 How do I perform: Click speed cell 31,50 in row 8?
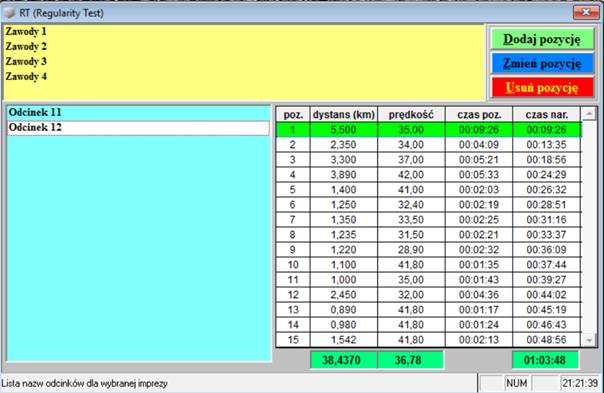tap(411, 235)
